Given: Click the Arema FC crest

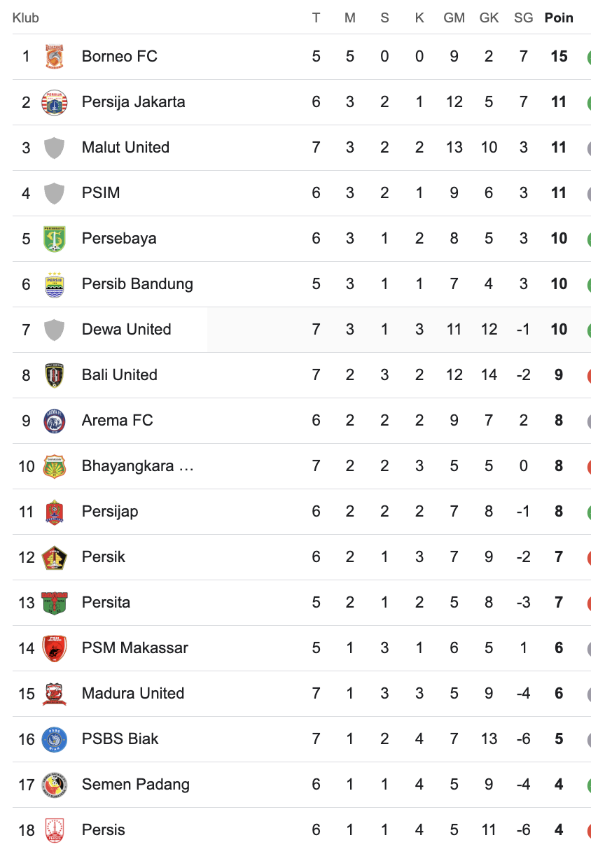Looking at the screenshot, I should 54,421.
